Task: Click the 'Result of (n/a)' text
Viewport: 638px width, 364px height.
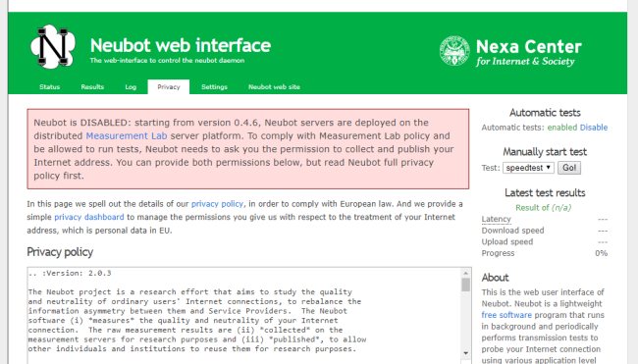Action: (x=543, y=207)
